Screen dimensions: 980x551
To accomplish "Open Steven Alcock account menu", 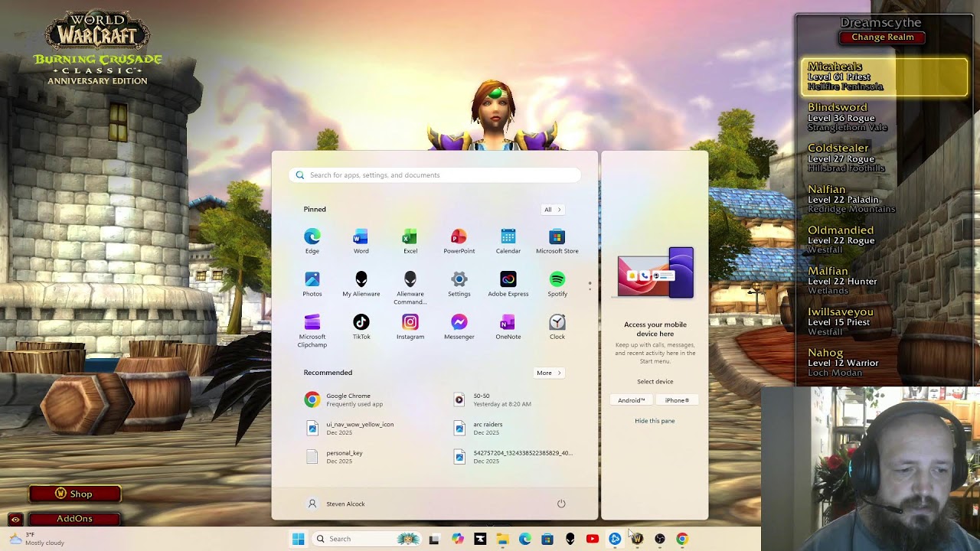I will [336, 504].
